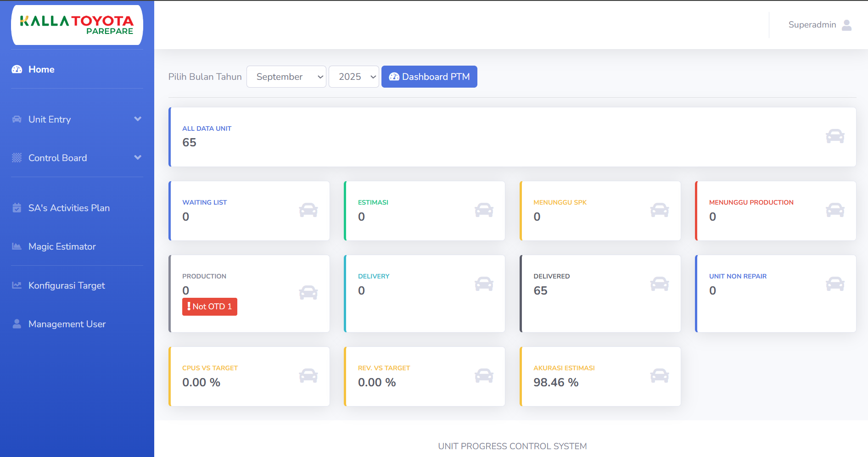This screenshot has height=457, width=868.
Task: Click the person icon beside Management User
Action: [17, 324]
